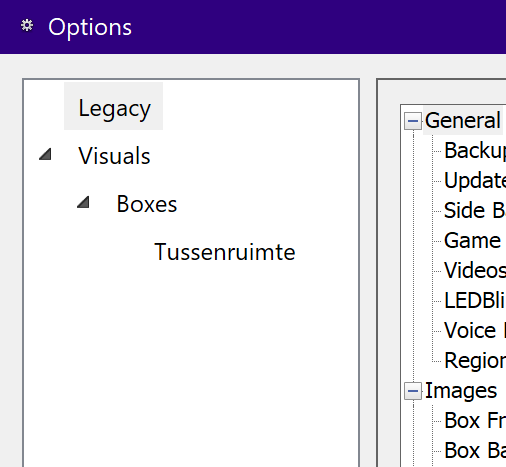Image resolution: width=506 pixels, height=467 pixels.
Task: Open the Update options entry
Action: 475,181
